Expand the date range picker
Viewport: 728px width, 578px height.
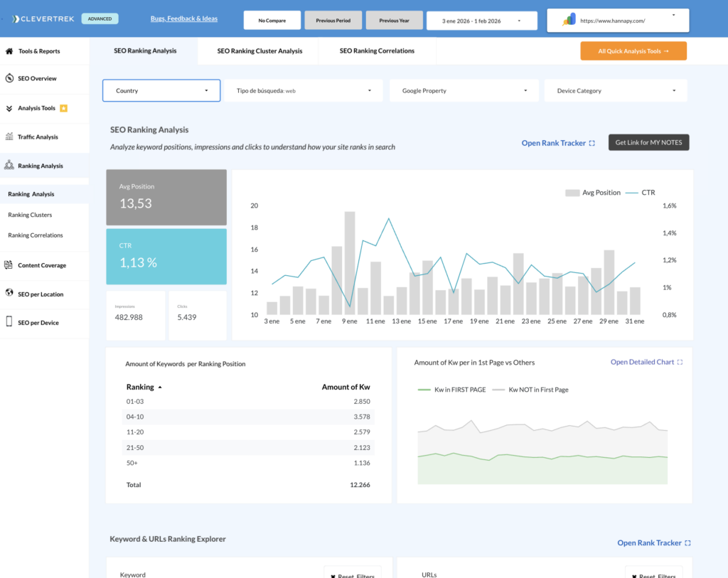click(483, 21)
